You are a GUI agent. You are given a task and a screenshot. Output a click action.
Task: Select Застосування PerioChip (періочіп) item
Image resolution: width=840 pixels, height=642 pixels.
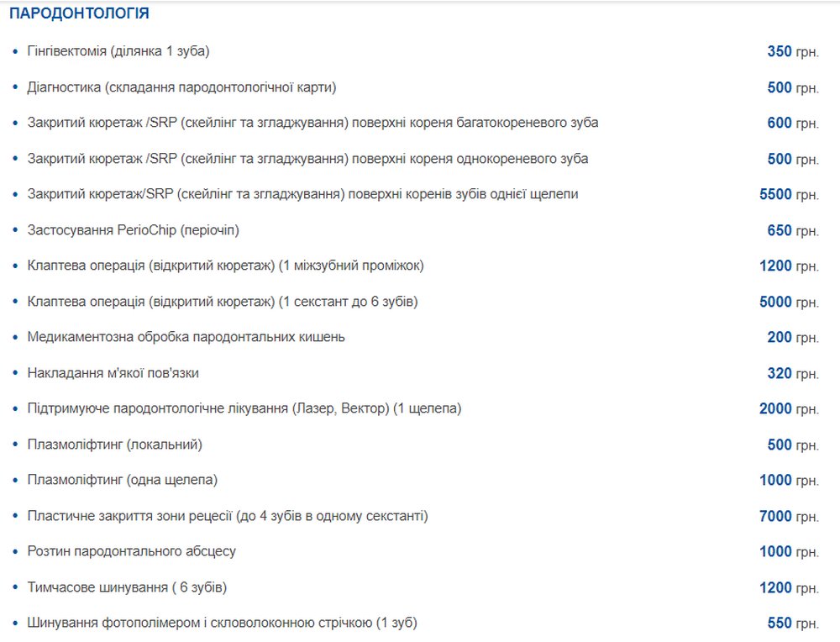[134, 230]
